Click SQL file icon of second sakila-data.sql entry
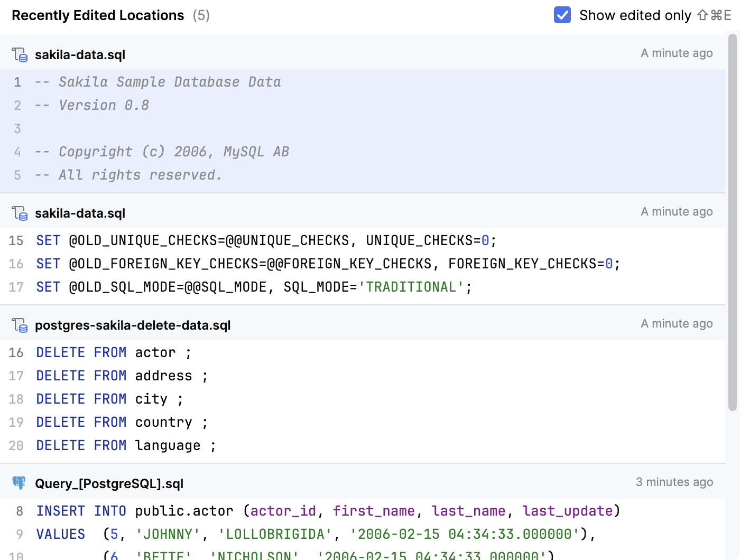Viewport: 740px width, 560px height. 20,213
